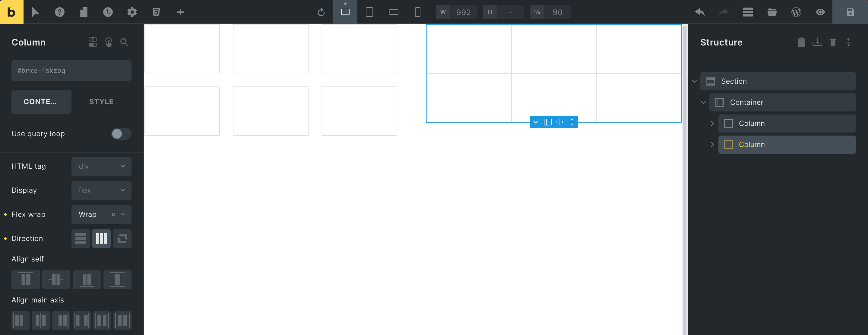Add a new element with plus icon

(x=180, y=12)
